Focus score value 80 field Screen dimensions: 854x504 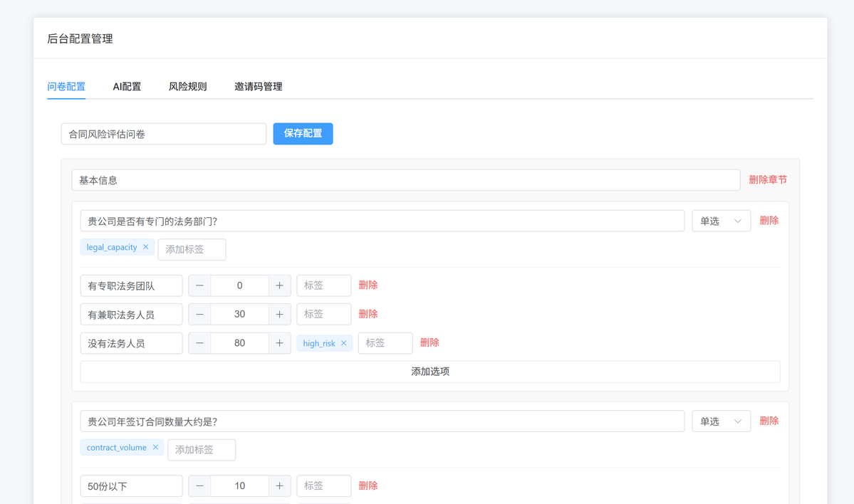(x=239, y=343)
